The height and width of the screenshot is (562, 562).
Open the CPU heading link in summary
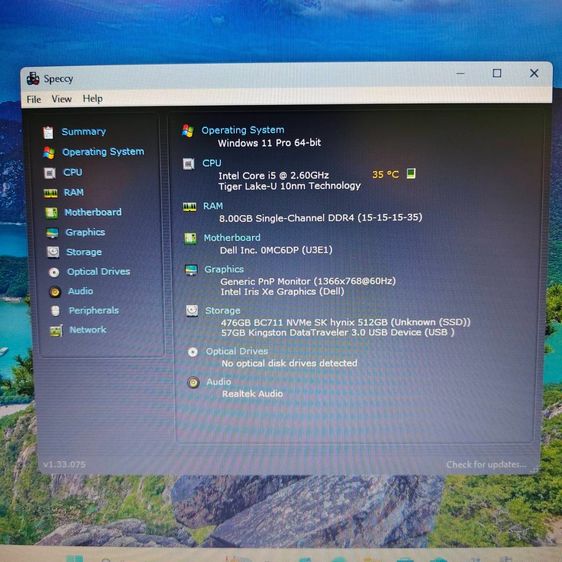pos(212,163)
